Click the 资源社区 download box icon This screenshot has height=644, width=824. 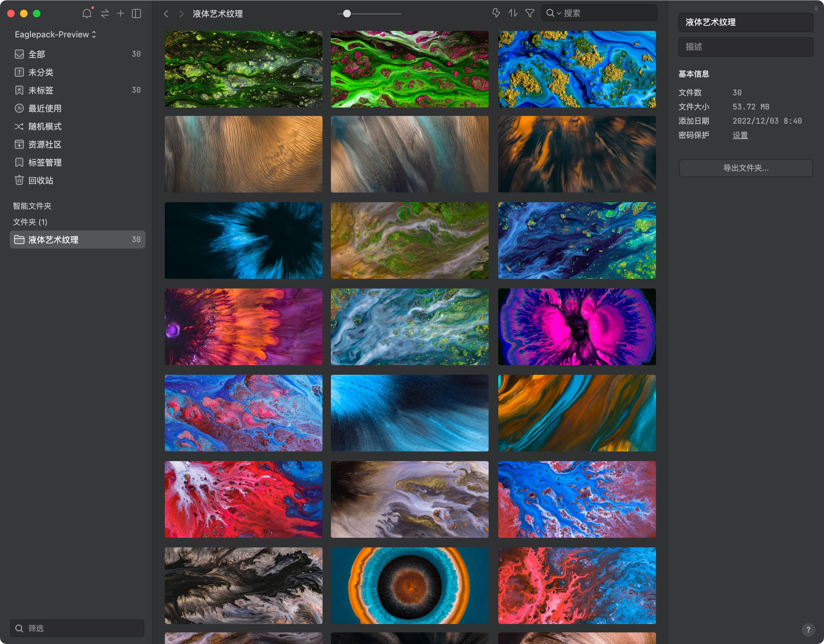[x=19, y=144]
